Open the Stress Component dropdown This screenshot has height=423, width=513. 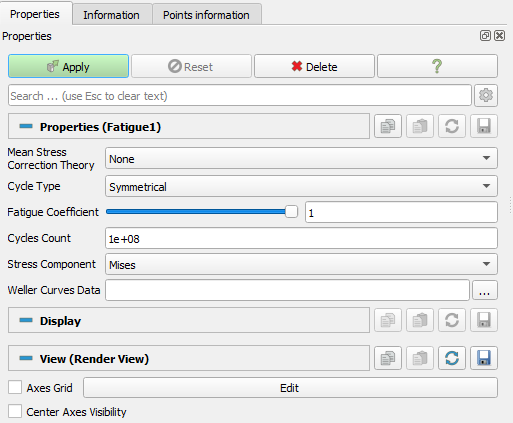[x=301, y=264]
